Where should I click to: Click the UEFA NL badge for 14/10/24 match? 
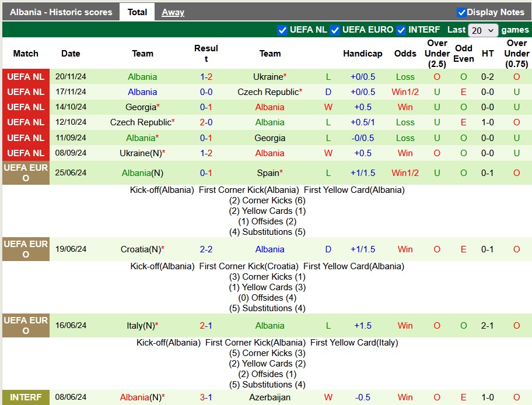click(x=26, y=107)
